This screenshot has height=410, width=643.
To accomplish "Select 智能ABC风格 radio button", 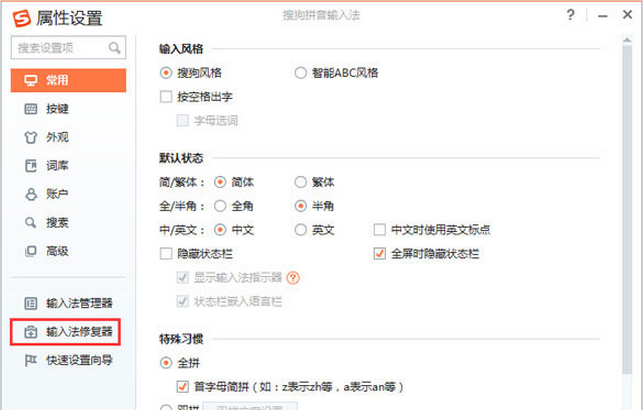I will 300,73.
